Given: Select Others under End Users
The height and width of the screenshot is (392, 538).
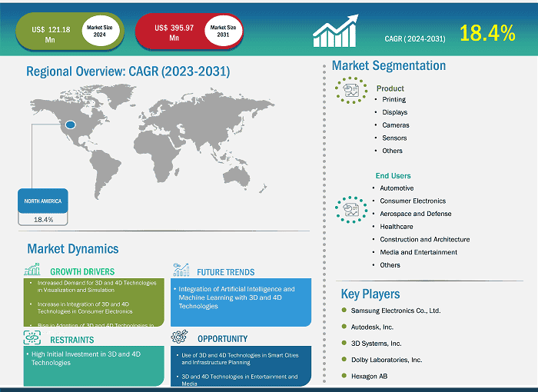Looking at the screenshot, I should click(390, 265).
